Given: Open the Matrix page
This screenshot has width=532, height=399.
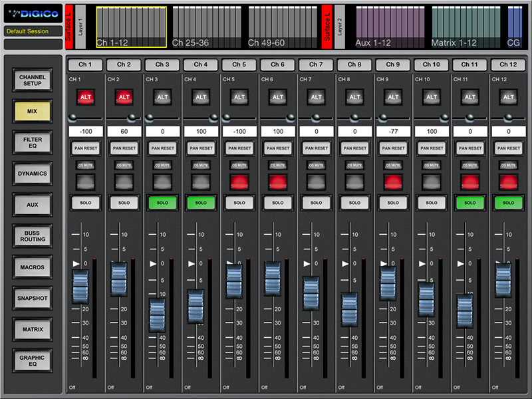Looking at the screenshot, I should pyautogui.click(x=33, y=329).
